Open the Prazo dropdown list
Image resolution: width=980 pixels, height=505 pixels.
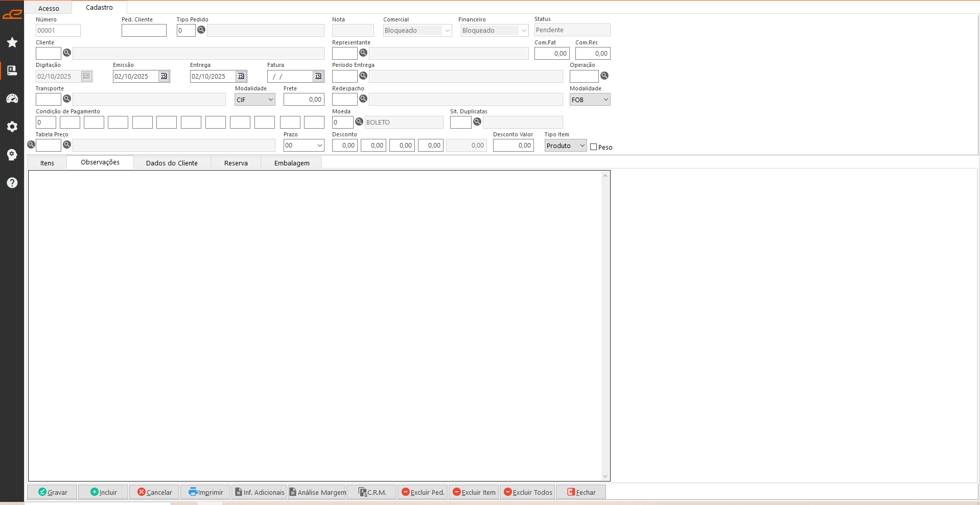(320, 146)
